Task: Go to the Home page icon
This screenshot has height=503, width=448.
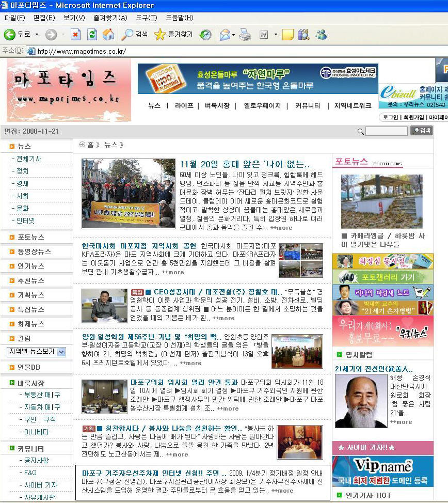Action: click(108, 35)
